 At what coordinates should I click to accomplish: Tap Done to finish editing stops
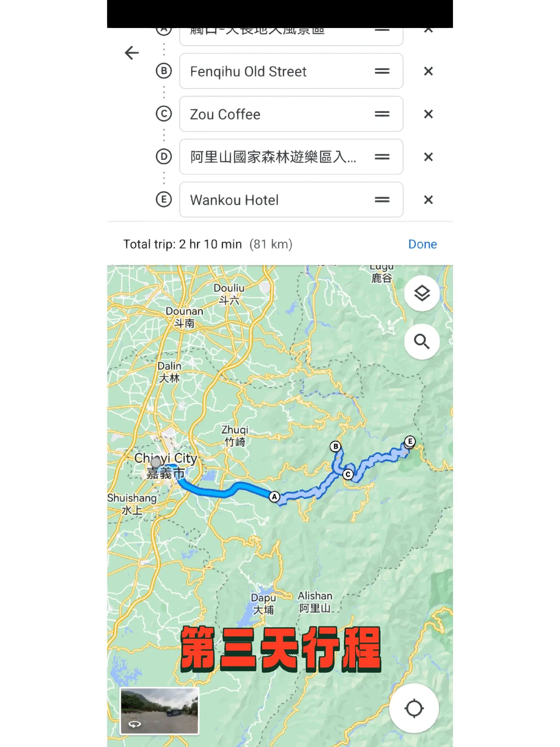pyautogui.click(x=422, y=244)
